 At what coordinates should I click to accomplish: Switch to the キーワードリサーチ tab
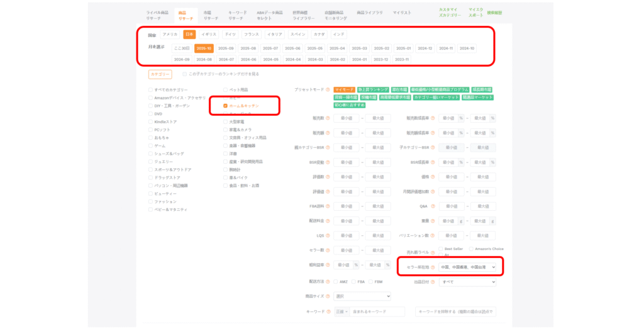(237, 15)
